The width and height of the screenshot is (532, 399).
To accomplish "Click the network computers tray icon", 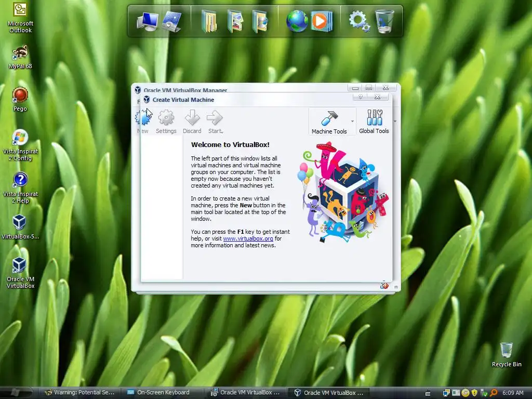I will click(x=446, y=393).
